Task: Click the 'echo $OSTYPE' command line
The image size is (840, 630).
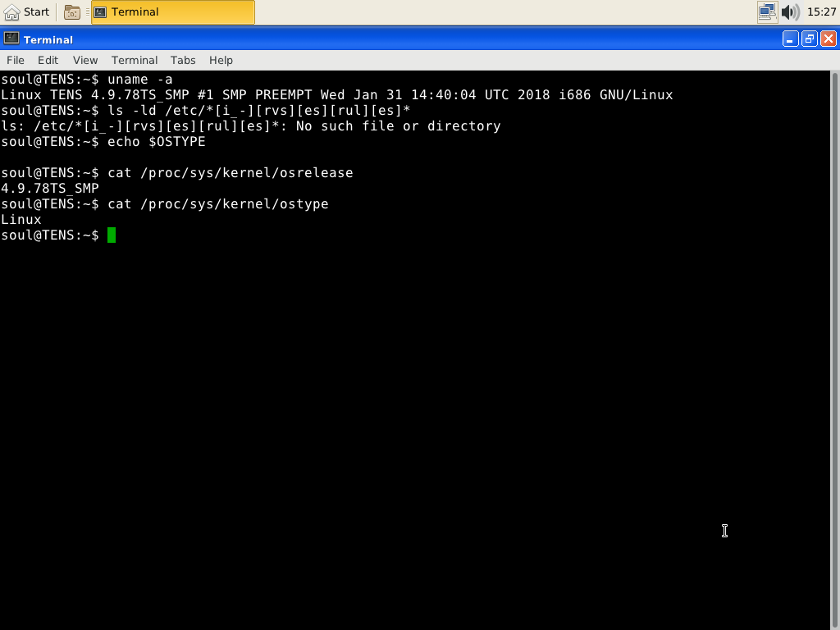Action: pyautogui.click(x=103, y=141)
